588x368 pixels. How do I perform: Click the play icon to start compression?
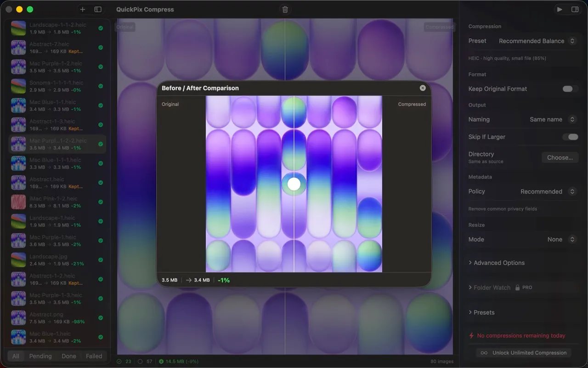[560, 9]
